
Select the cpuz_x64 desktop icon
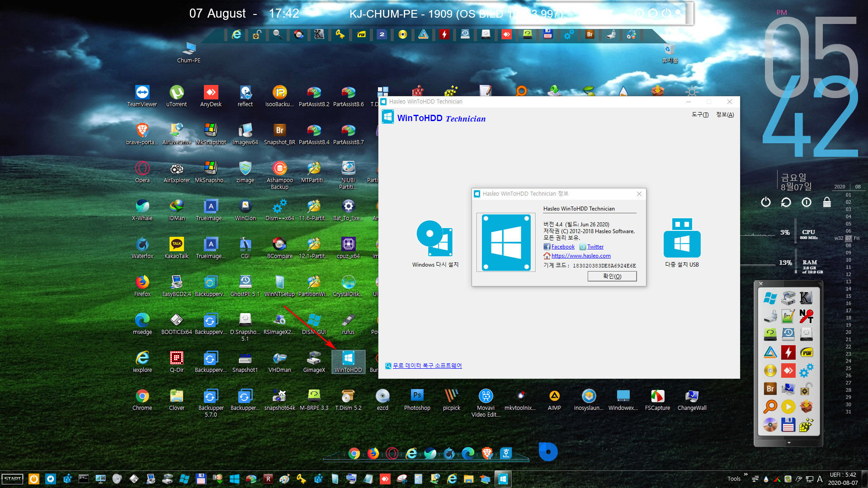coord(348,248)
